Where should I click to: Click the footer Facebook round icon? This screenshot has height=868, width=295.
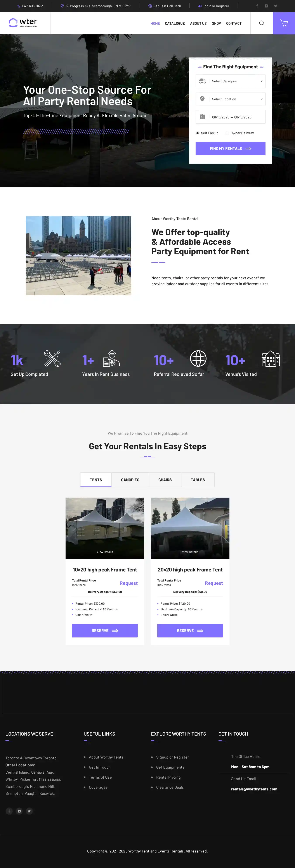pyautogui.click(x=9, y=811)
